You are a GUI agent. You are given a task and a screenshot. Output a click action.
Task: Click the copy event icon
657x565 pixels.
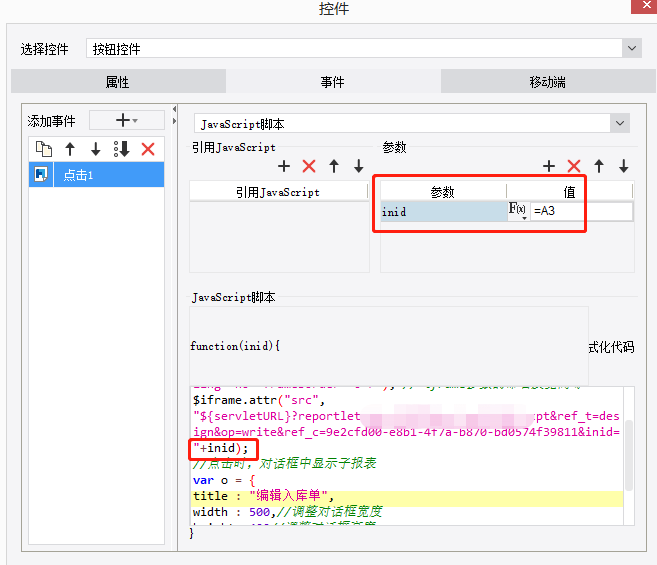(x=44, y=149)
